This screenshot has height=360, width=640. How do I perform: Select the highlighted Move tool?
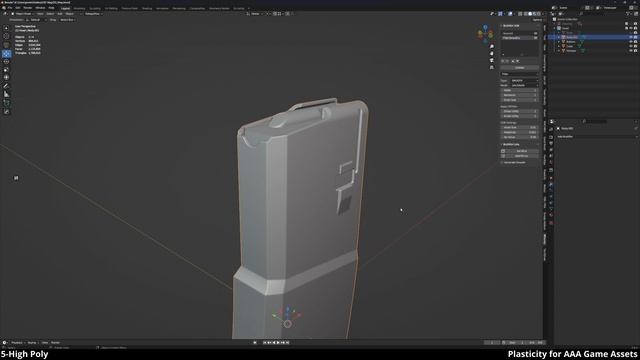[6, 53]
